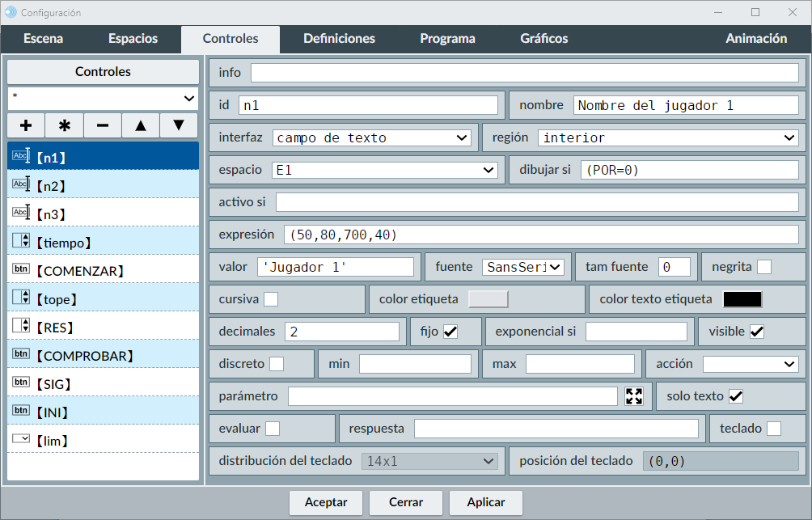Click the minus icon to delete control

[103, 125]
